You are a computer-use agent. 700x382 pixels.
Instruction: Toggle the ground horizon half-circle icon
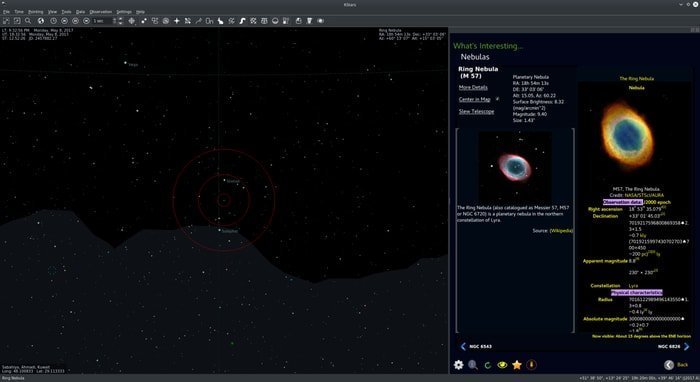(275, 21)
